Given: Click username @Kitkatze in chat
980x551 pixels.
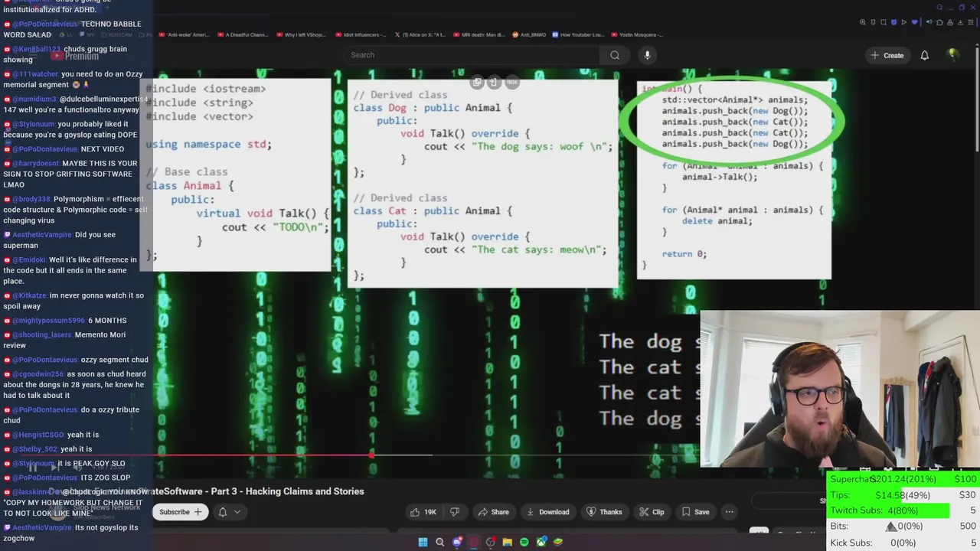Looking at the screenshot, I should (28, 295).
